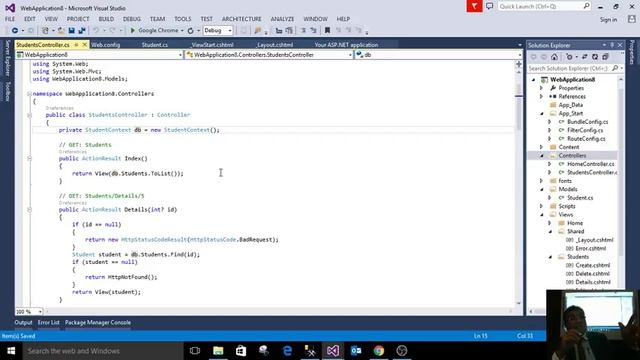The width and height of the screenshot is (640, 360).
Task: Collapse the App_Start folder
Action: (542, 113)
